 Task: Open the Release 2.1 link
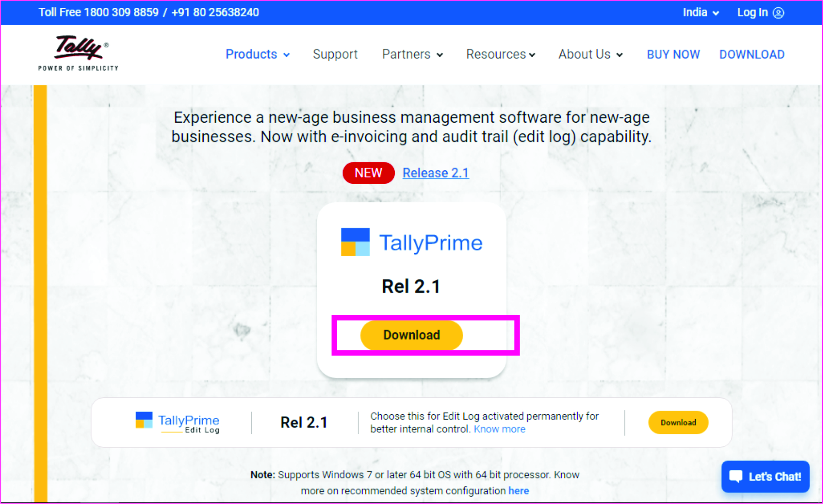coord(436,173)
